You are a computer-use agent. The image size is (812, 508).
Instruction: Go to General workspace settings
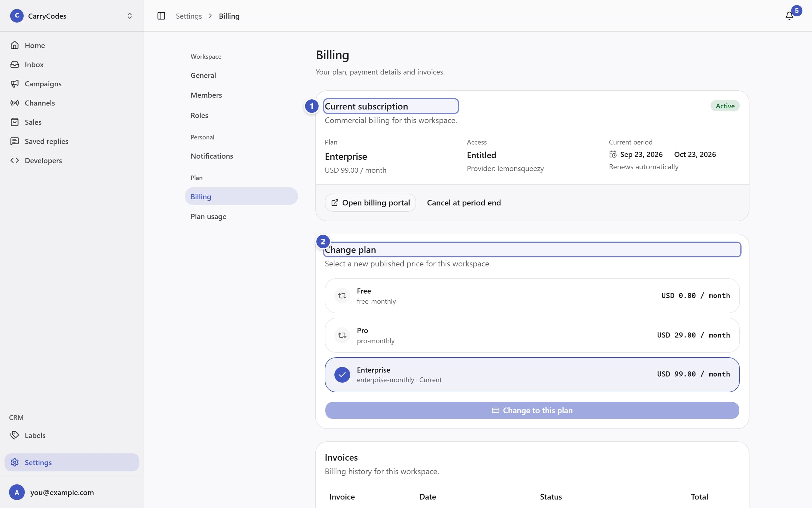click(x=241, y=75)
